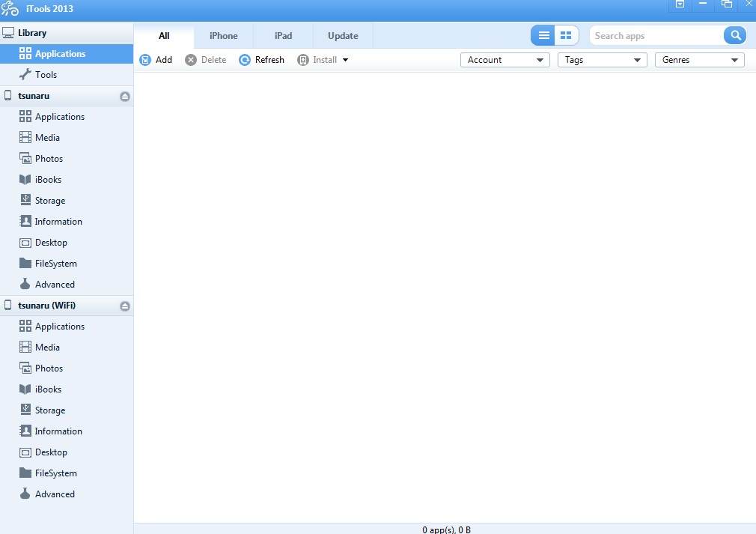Open the title bar dropdown menu icon
The height and width of the screenshot is (534, 756).
click(x=680, y=4)
